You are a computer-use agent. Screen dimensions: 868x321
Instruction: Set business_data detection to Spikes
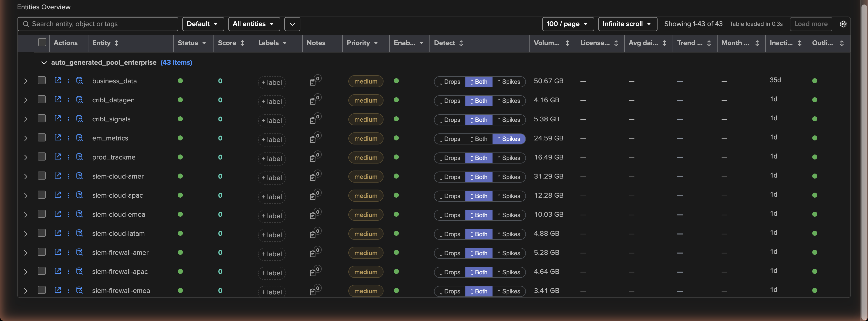pyautogui.click(x=509, y=82)
